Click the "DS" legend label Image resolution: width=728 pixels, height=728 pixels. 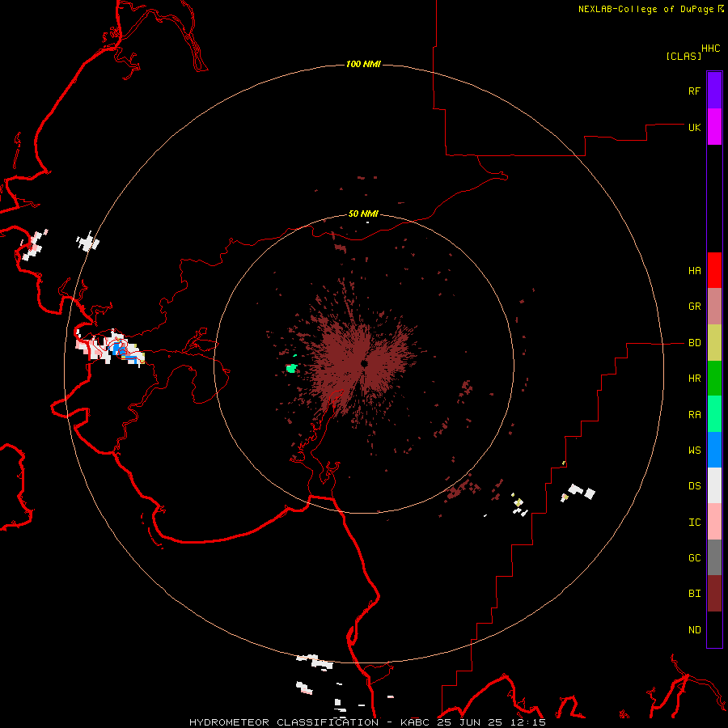[x=694, y=486]
